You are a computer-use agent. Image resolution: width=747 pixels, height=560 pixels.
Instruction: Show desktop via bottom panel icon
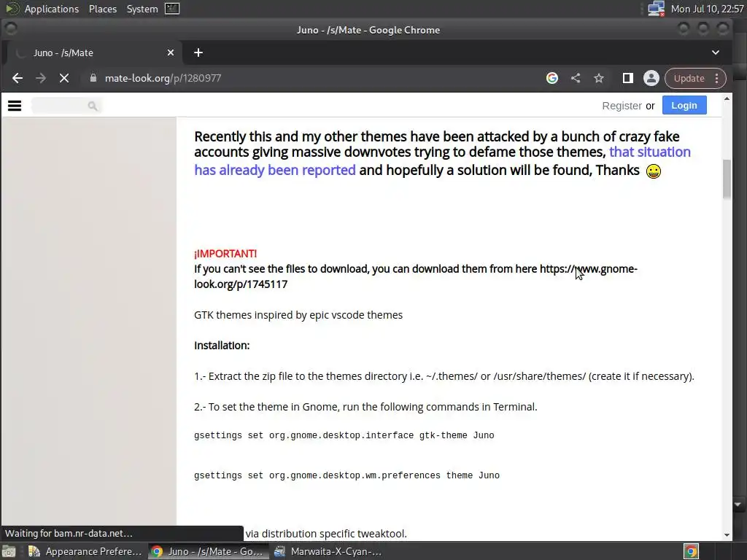(9, 551)
